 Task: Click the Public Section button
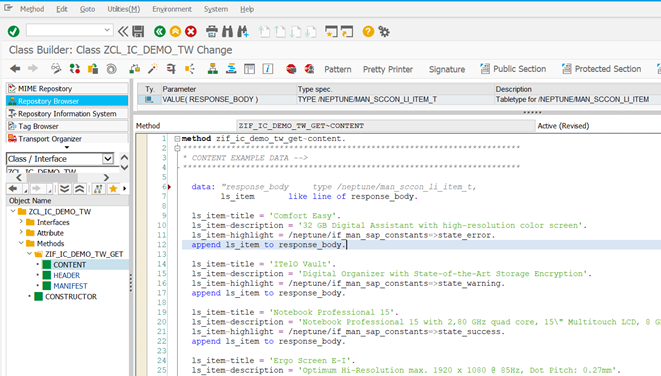click(x=513, y=69)
